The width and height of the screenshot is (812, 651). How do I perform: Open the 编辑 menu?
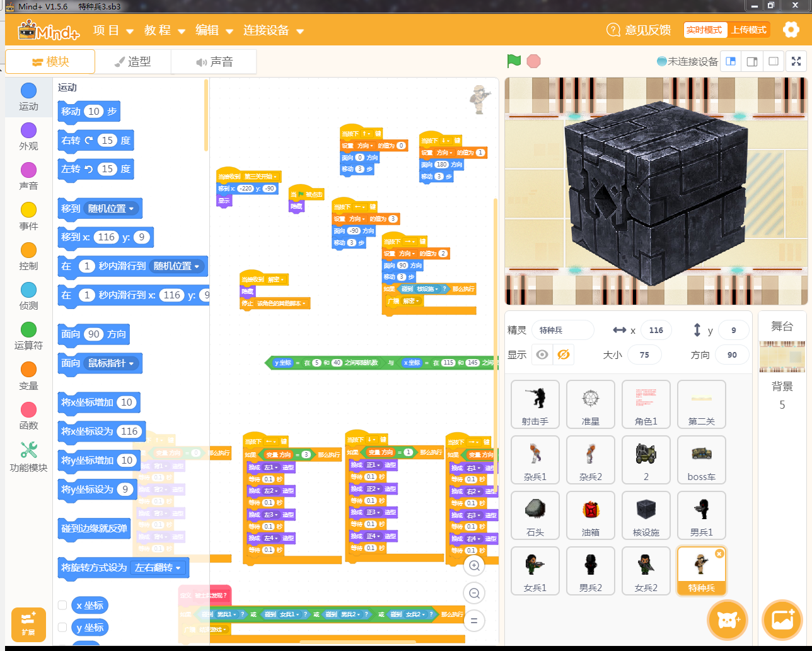coord(214,30)
